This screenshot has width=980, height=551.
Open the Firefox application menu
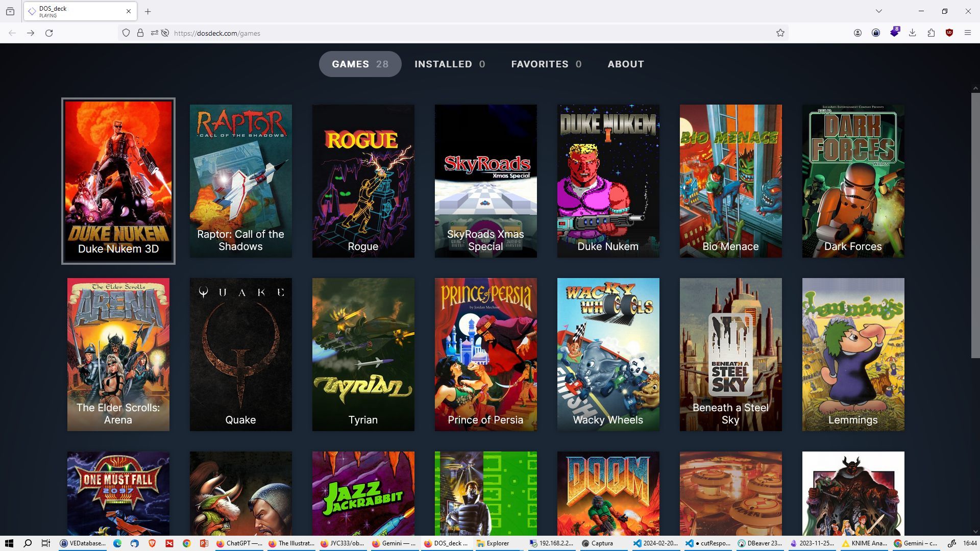click(x=968, y=33)
